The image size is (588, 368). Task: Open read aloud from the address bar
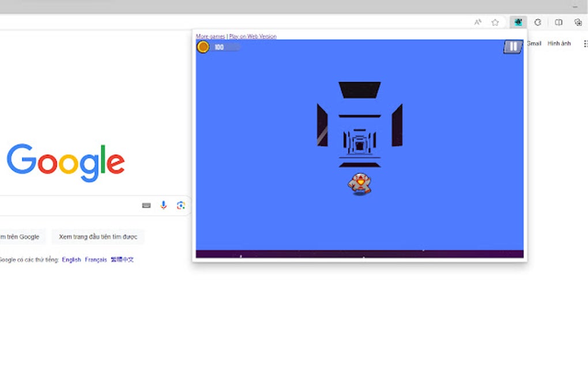point(477,22)
